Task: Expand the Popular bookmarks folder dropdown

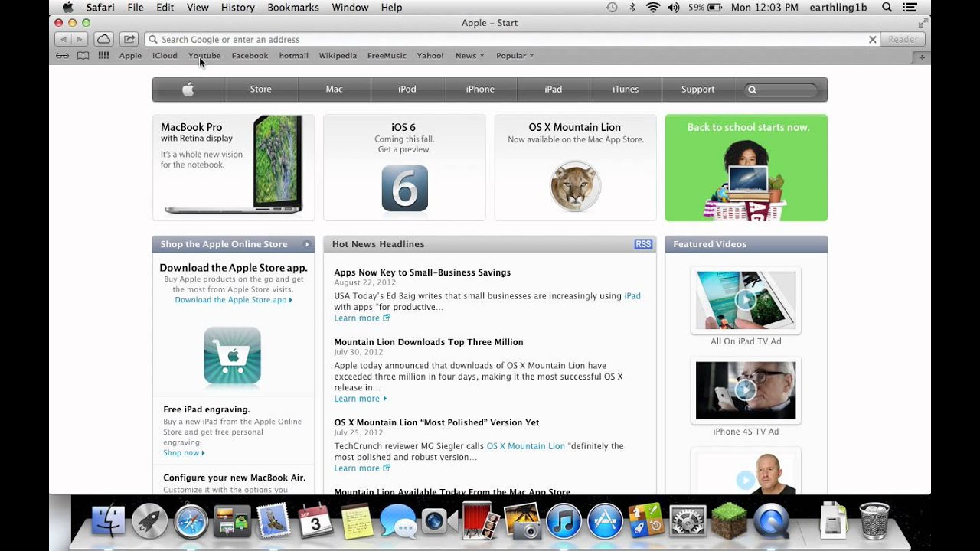Action: tap(514, 56)
